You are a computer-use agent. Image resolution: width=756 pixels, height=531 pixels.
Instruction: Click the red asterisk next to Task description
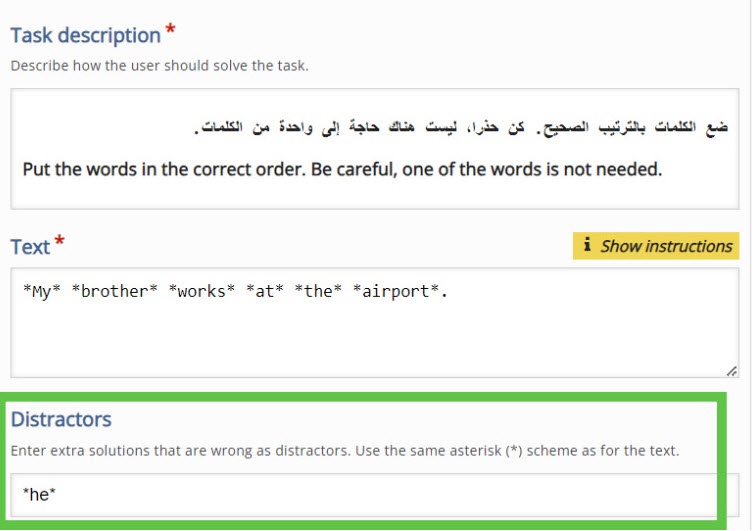[x=171, y=30]
